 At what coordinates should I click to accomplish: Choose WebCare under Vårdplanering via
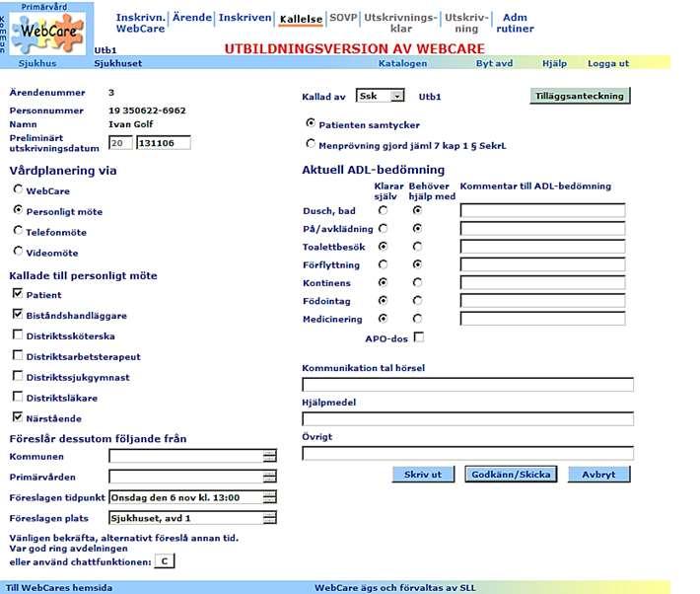[18, 189]
